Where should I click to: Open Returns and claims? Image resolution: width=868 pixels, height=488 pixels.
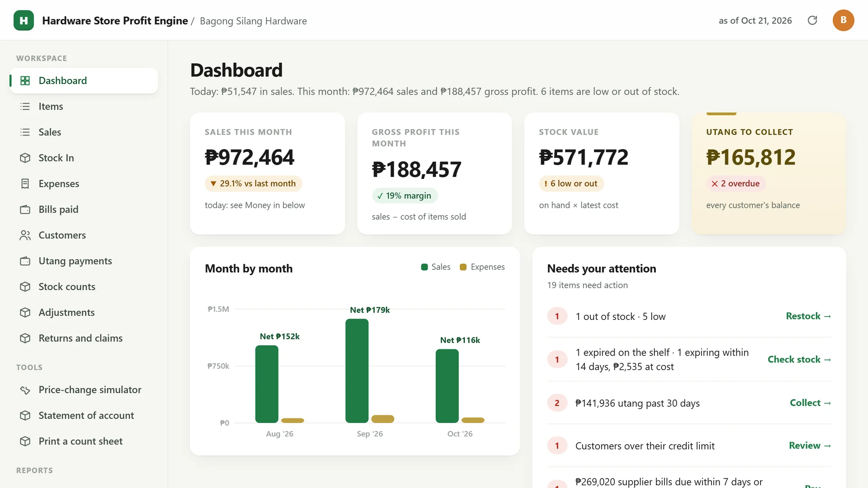click(x=84, y=338)
